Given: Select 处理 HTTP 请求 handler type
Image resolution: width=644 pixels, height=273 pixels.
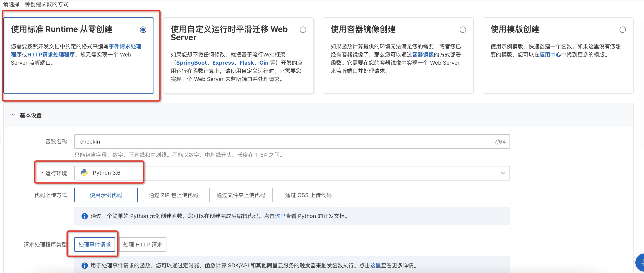Looking at the screenshot, I should 143,244.
